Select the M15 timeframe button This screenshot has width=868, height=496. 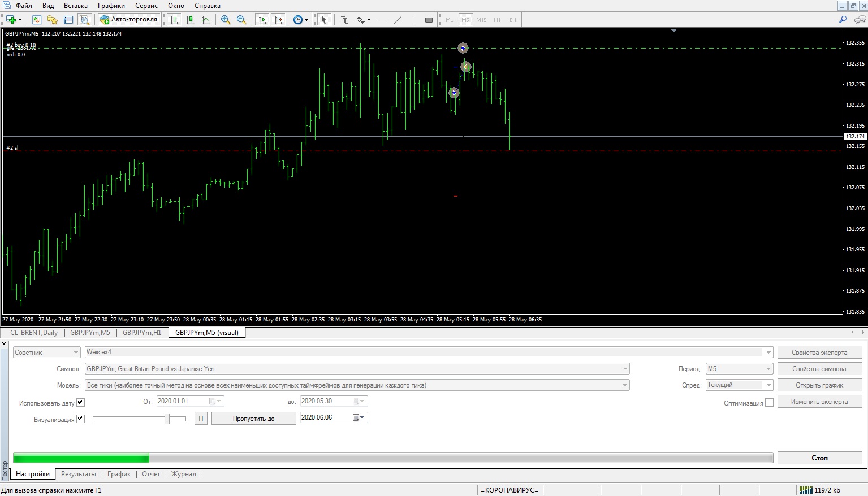pos(481,20)
